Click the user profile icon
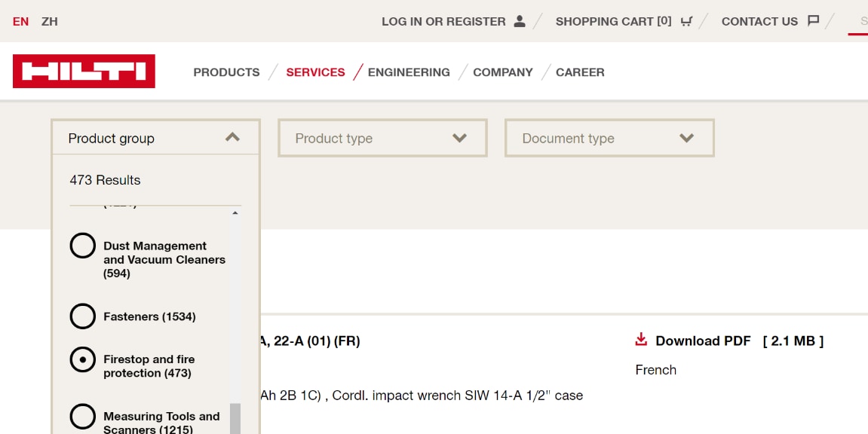 (520, 21)
